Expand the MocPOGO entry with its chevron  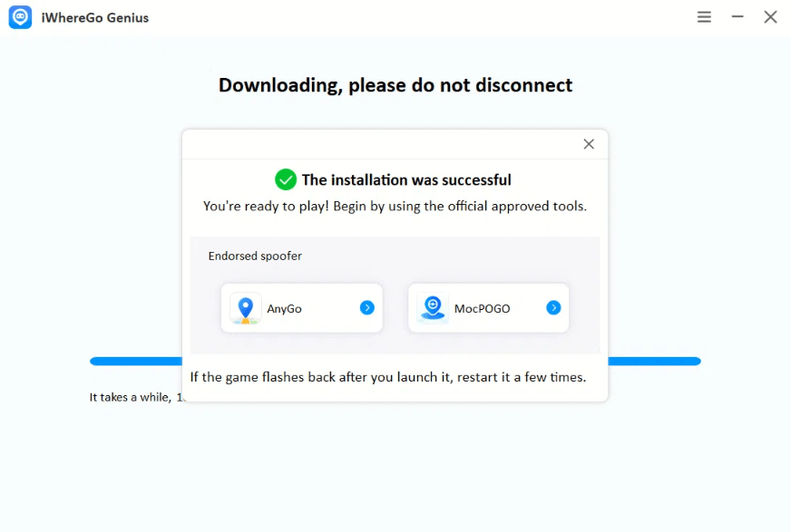click(x=553, y=307)
